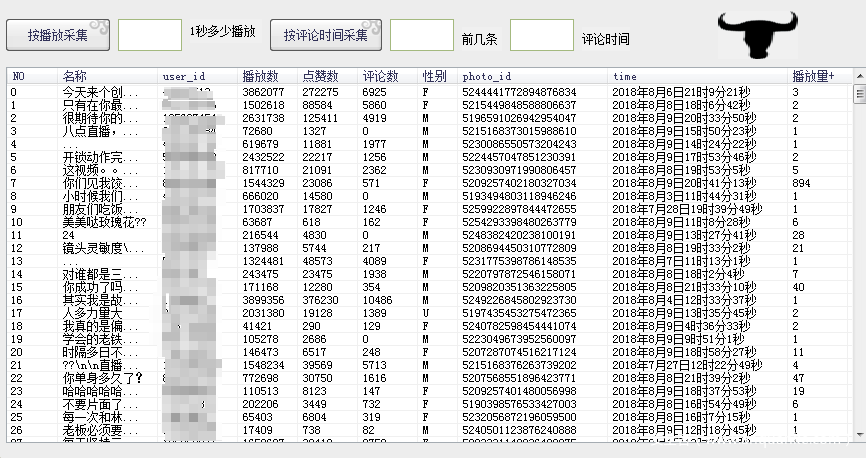
Task: Click the 按评论时间采集 button
Action: coord(326,35)
